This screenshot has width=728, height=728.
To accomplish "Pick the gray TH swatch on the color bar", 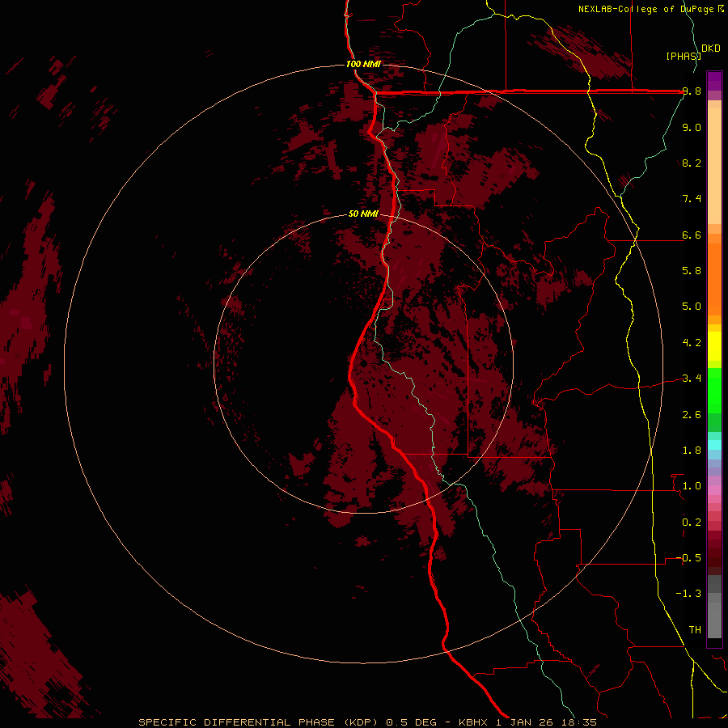I will pos(714,622).
